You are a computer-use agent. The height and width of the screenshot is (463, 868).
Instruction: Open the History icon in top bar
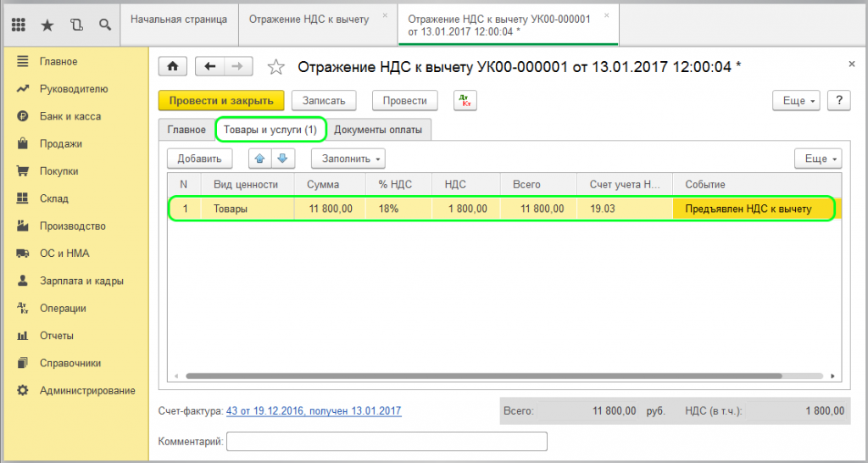(x=76, y=25)
